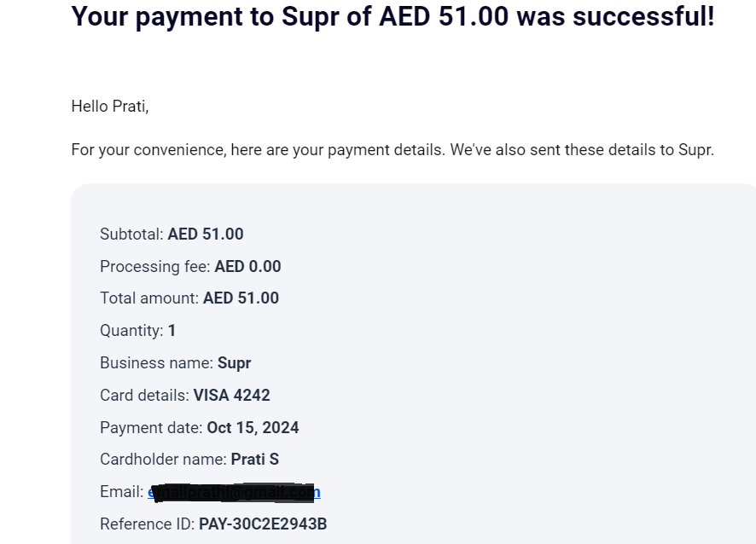The image size is (756, 544).
Task: Click the "Hello Prati," greeting text
Action: pos(110,107)
